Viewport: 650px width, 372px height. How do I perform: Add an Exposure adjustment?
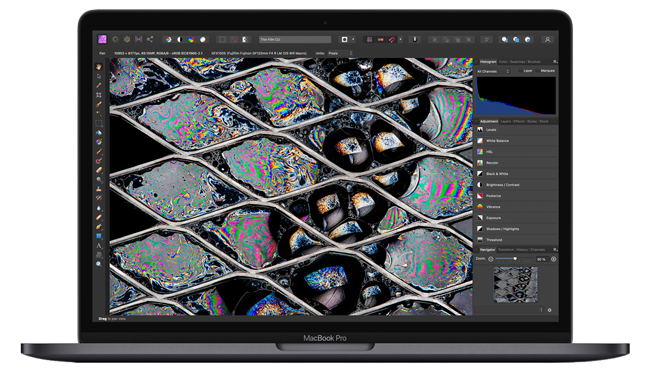tap(516, 218)
